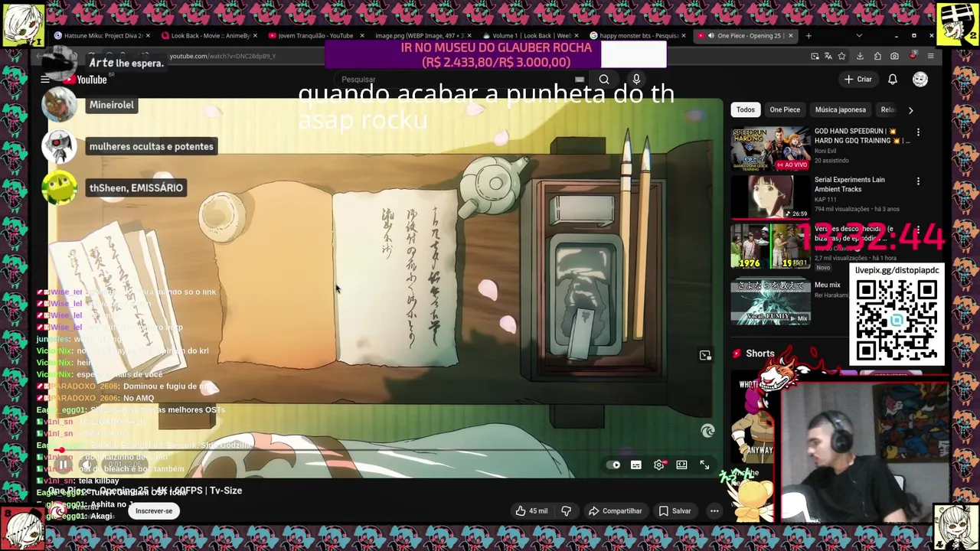Open options for GOD HAND SPEEDRUN video
The image size is (980, 551).
click(918, 132)
